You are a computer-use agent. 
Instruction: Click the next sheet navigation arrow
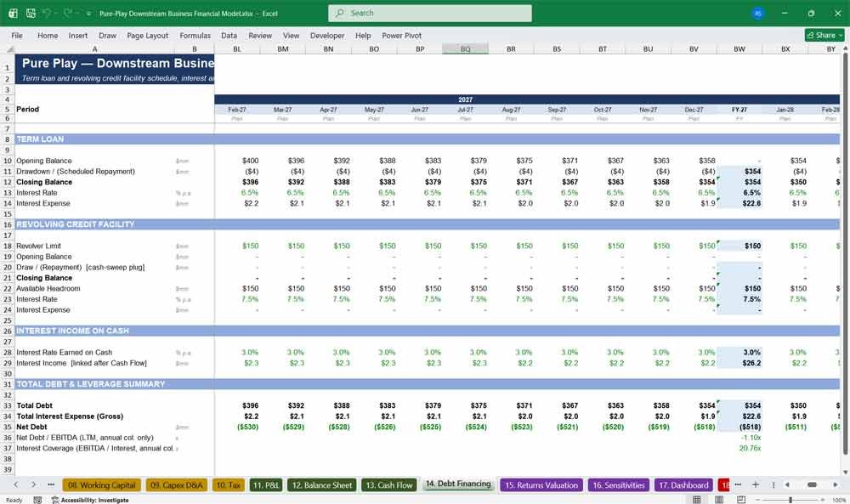34,484
